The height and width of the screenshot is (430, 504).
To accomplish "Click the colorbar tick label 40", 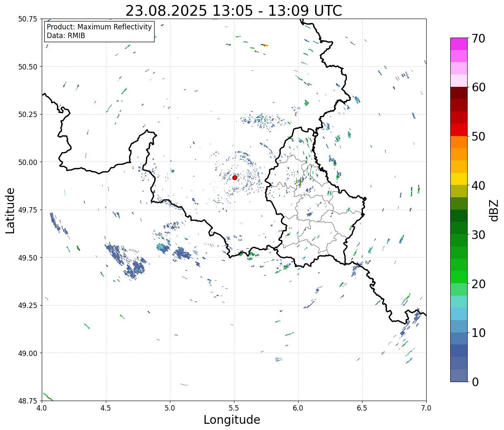I will (478, 186).
